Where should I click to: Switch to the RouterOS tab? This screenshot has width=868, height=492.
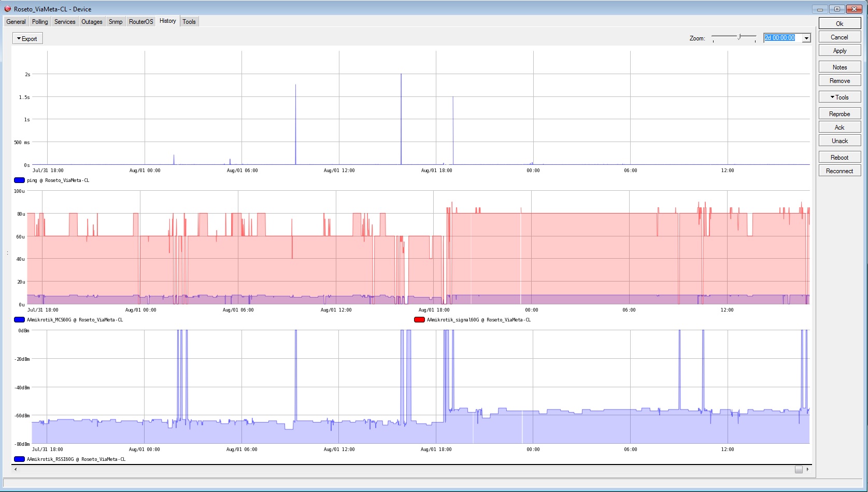coord(141,22)
